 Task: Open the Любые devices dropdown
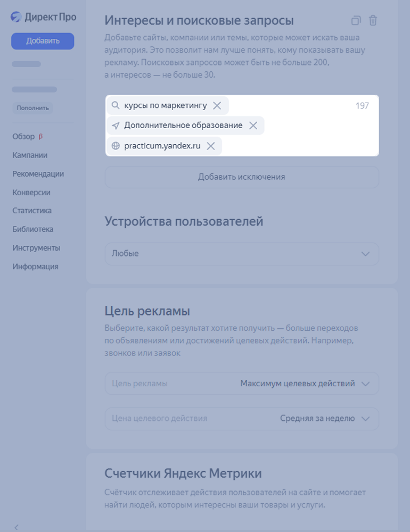click(x=242, y=254)
